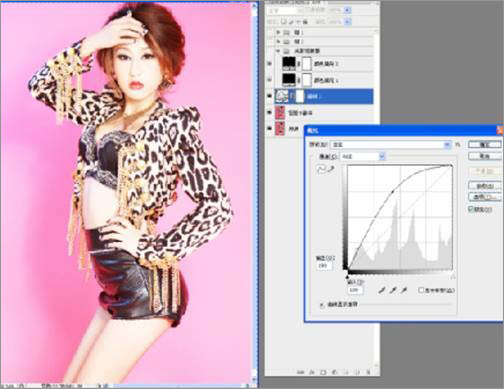
Task: Pick the black point eyedropper
Action: [382, 290]
